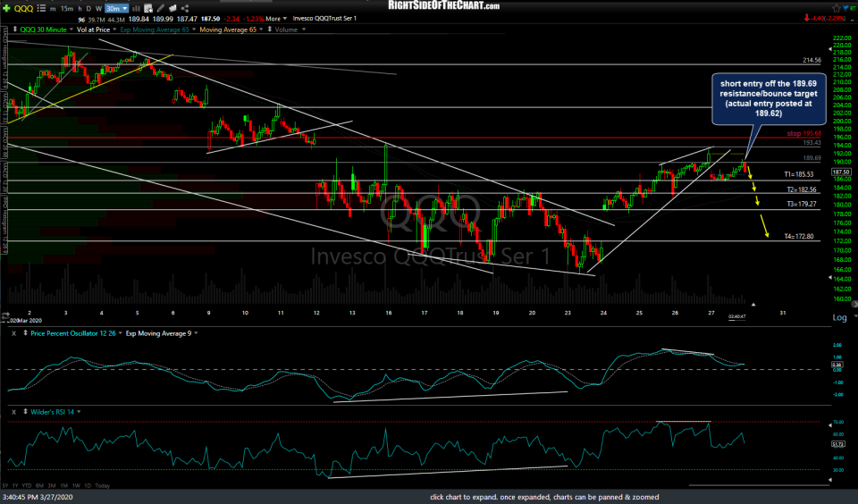The image size is (858, 504).
Task: Click the favorite star icon
Action: click(x=836, y=8)
